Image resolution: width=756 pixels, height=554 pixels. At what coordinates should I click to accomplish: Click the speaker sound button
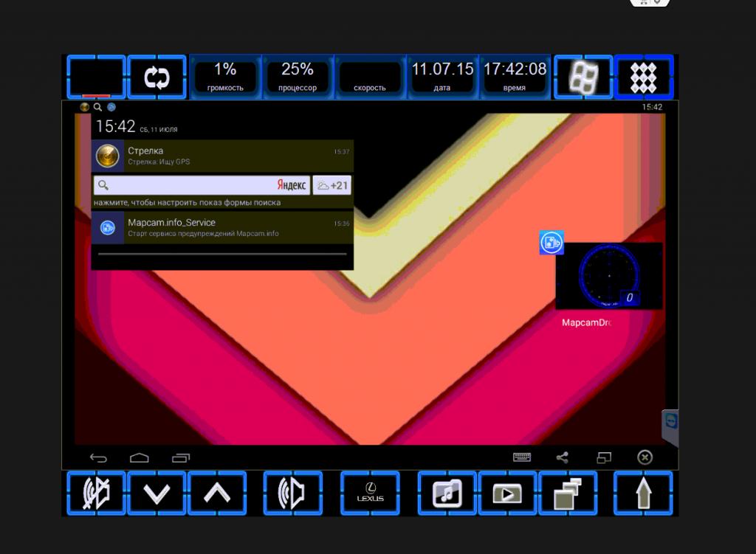(293, 494)
